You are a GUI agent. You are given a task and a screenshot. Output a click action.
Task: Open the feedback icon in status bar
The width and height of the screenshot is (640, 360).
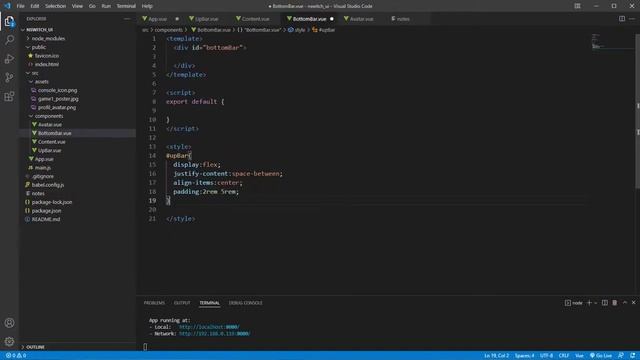point(621,356)
